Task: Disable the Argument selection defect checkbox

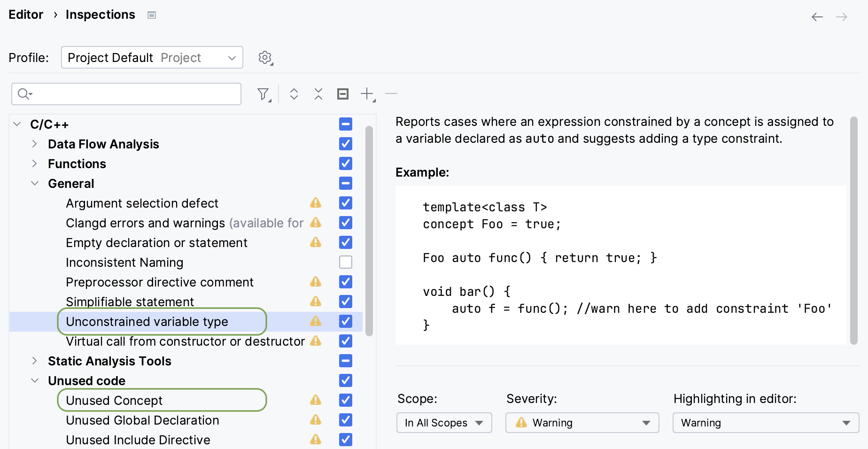Action: (346, 203)
